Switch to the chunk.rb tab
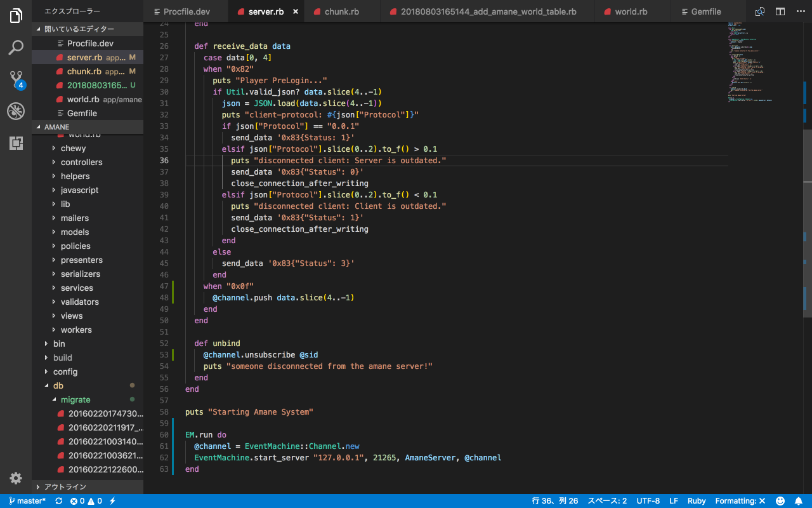812x508 pixels. tap(341, 11)
